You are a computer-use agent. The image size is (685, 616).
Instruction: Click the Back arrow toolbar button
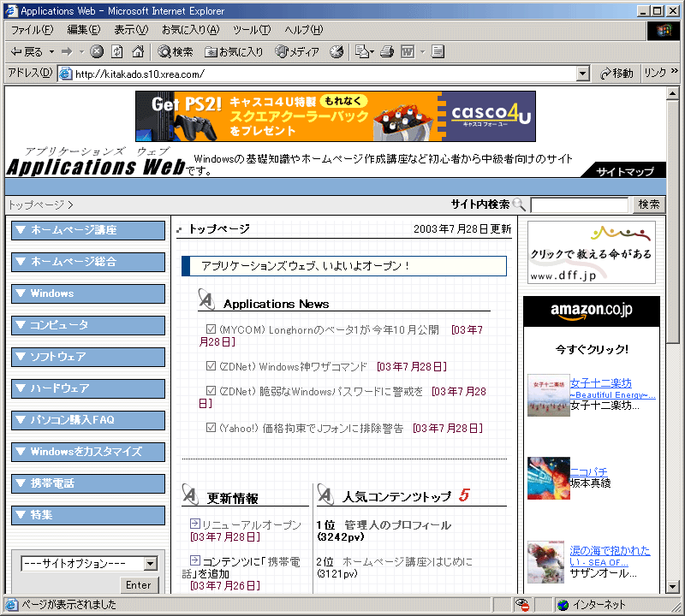point(27,51)
